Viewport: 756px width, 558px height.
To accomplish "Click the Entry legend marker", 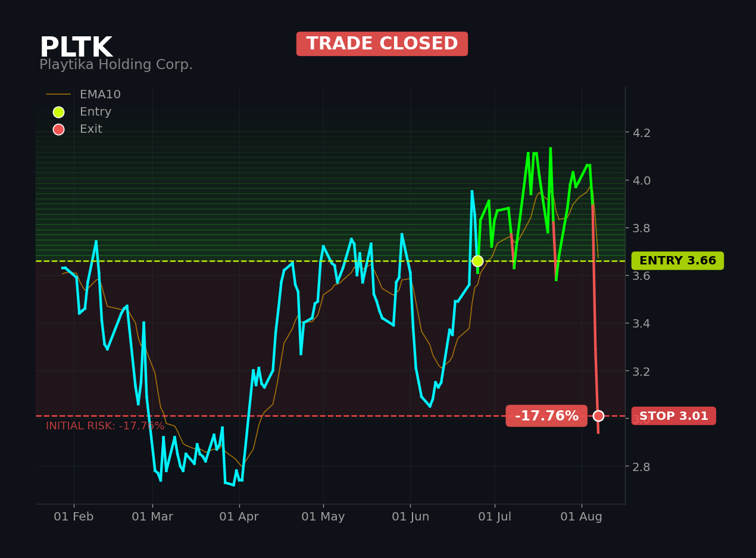I will tap(58, 112).
